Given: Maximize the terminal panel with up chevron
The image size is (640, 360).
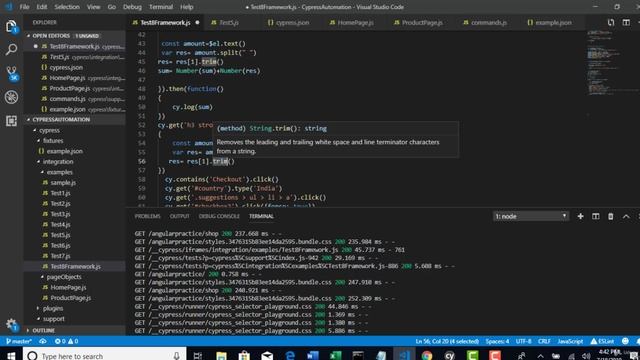Looking at the screenshot, I should [626, 216].
